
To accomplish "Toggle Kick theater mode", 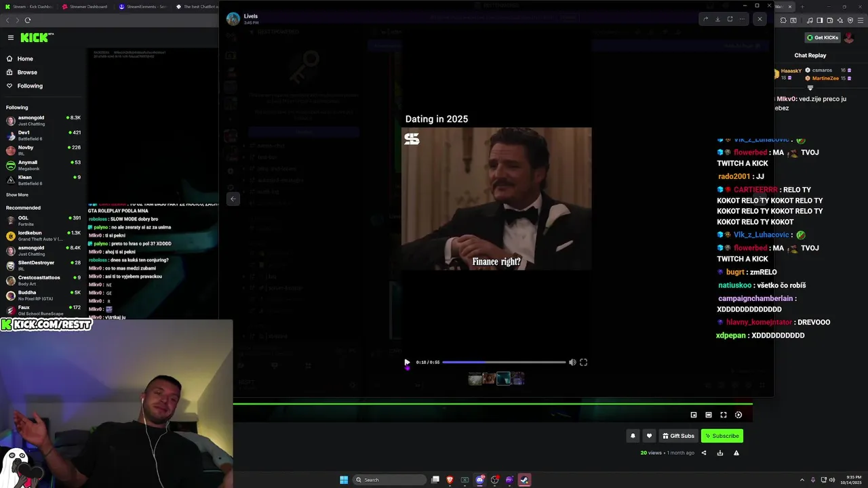I will pyautogui.click(x=709, y=415).
